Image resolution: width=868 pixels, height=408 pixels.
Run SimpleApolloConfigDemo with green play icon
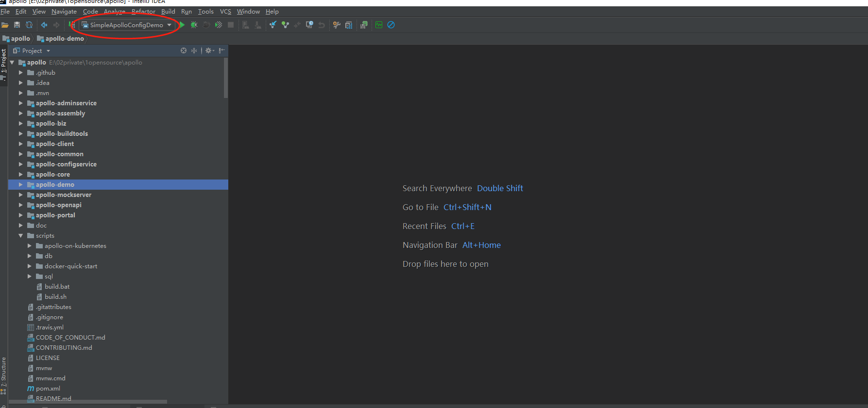[x=182, y=25]
